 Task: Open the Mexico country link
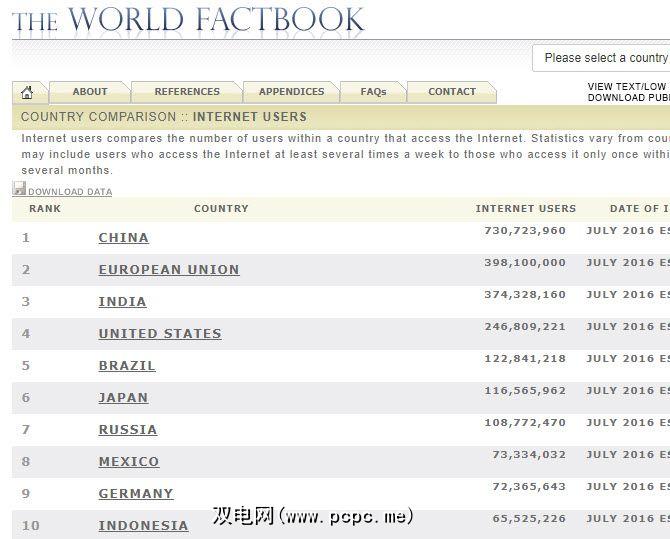129,462
